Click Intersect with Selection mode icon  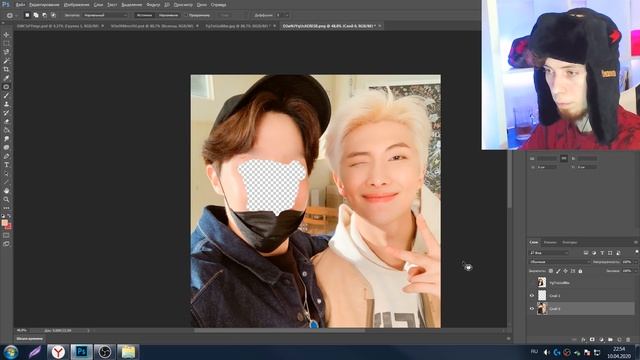tap(53, 15)
